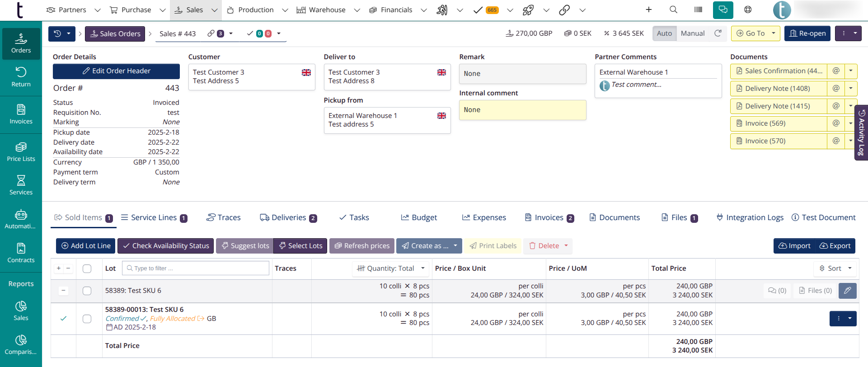Switch price mode to Manual

coord(692,33)
